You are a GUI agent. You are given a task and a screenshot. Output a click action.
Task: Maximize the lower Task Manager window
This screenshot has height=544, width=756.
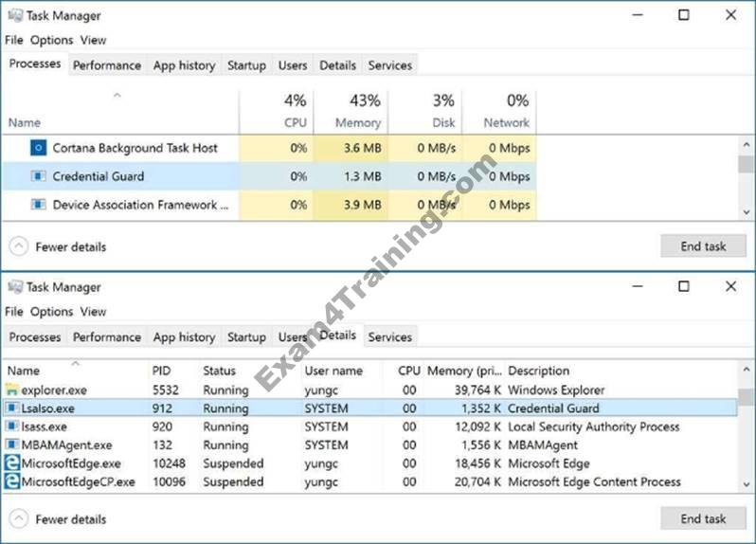684,286
